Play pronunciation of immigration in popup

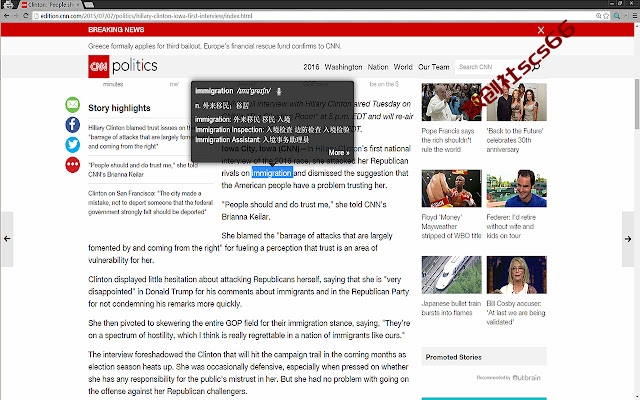(279, 91)
